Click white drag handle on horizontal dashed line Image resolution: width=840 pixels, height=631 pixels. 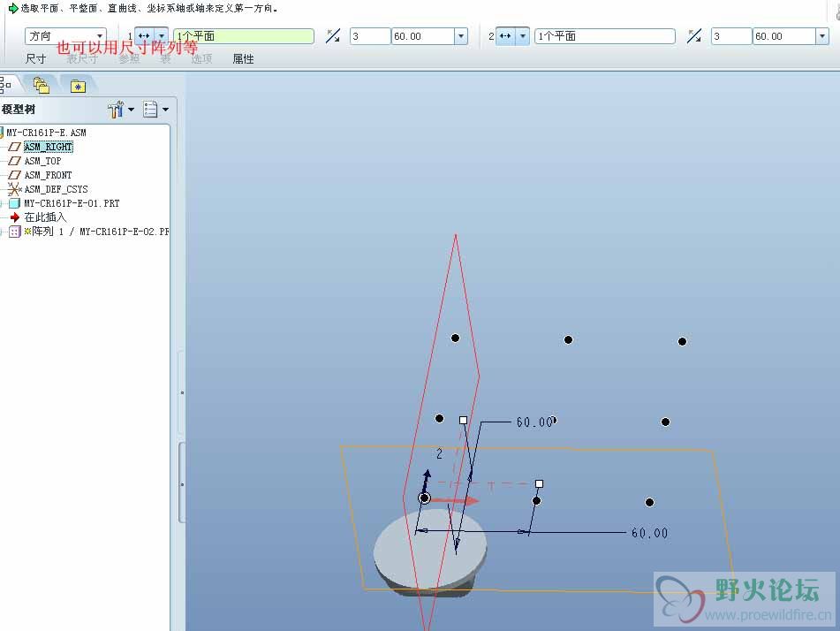pos(540,483)
